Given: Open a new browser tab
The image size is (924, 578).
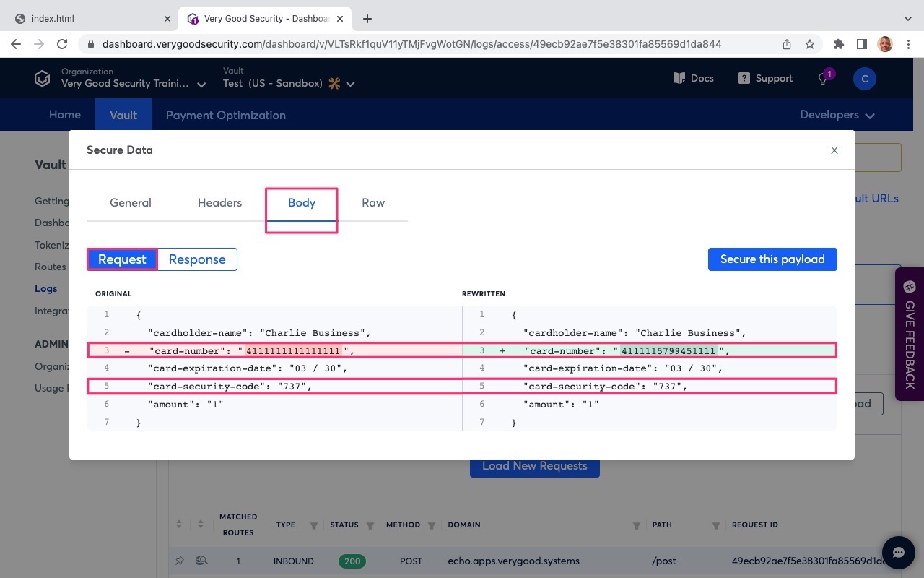Looking at the screenshot, I should [367, 19].
